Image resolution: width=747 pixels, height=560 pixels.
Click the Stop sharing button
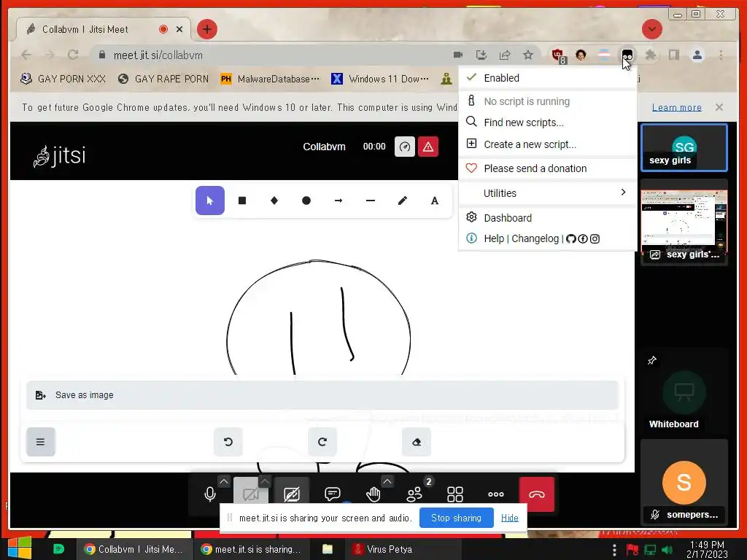tap(457, 518)
